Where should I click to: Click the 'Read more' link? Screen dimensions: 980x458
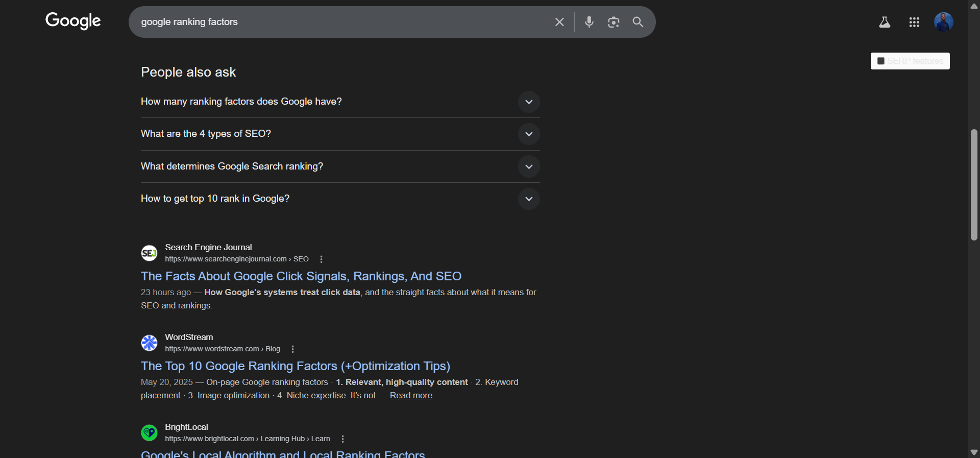(411, 396)
